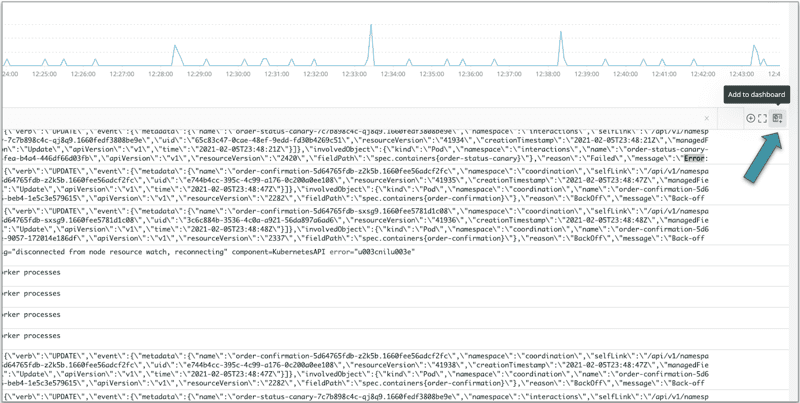
Task: Open the bottom-most order-status-canary log entry
Action: point(350,397)
